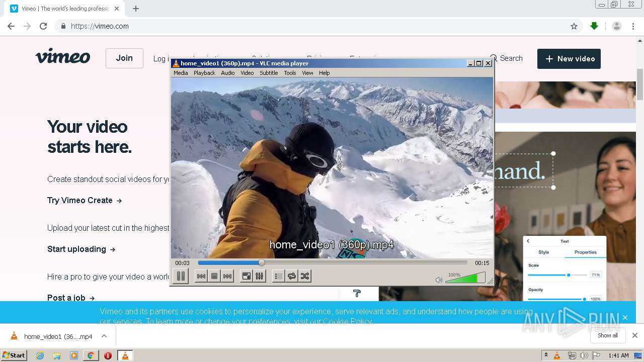Toggle loop mode in VLC
The height and width of the screenshot is (362, 644).
point(291,276)
